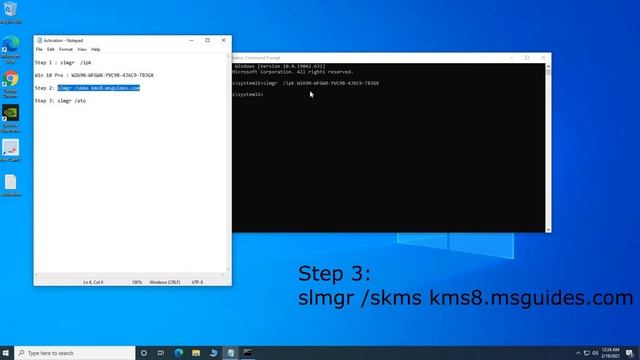The width and height of the screenshot is (640, 360).
Task: Select the Activation text file on desktop
Action: (10, 186)
